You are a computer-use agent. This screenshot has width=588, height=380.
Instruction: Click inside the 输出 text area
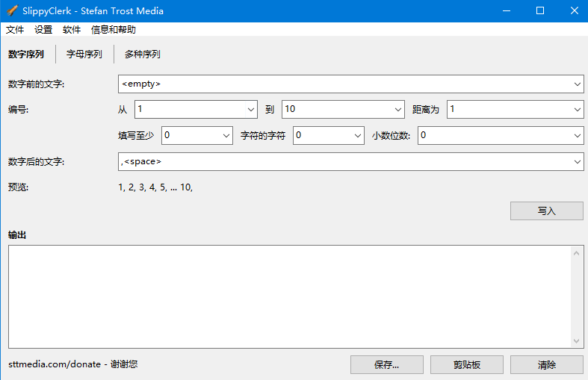(289, 297)
